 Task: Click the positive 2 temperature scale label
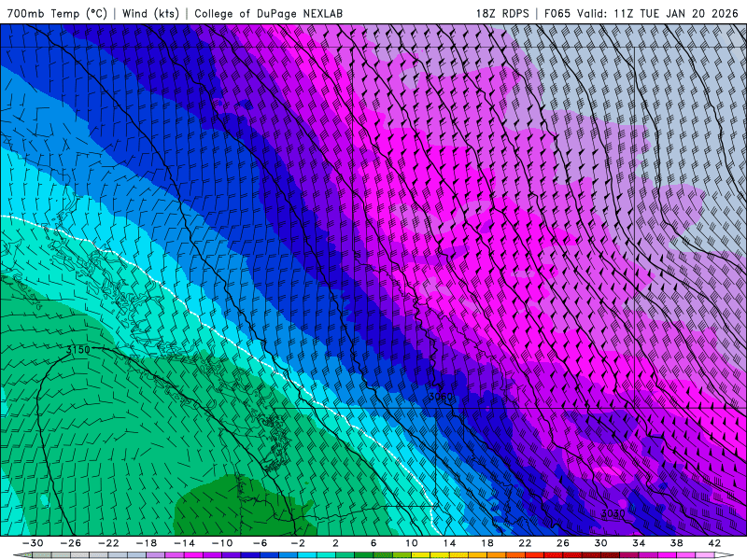pyautogui.click(x=335, y=543)
